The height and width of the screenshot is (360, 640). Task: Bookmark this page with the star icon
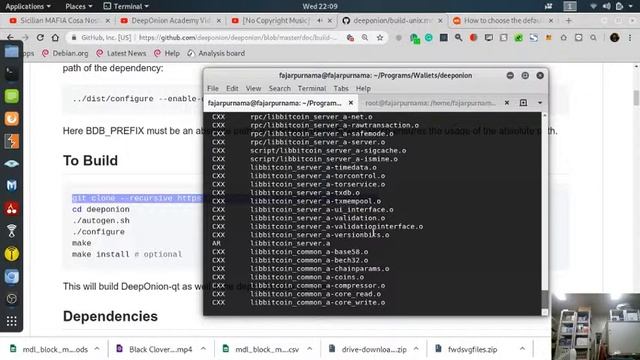point(380,38)
